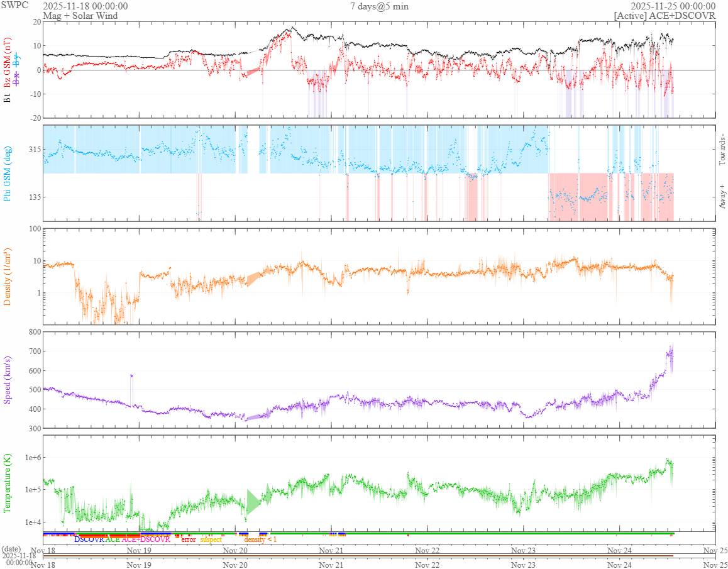Click the orange data gap wedge in the Density plot
The height and width of the screenshot is (569, 728).
pyautogui.click(x=253, y=279)
